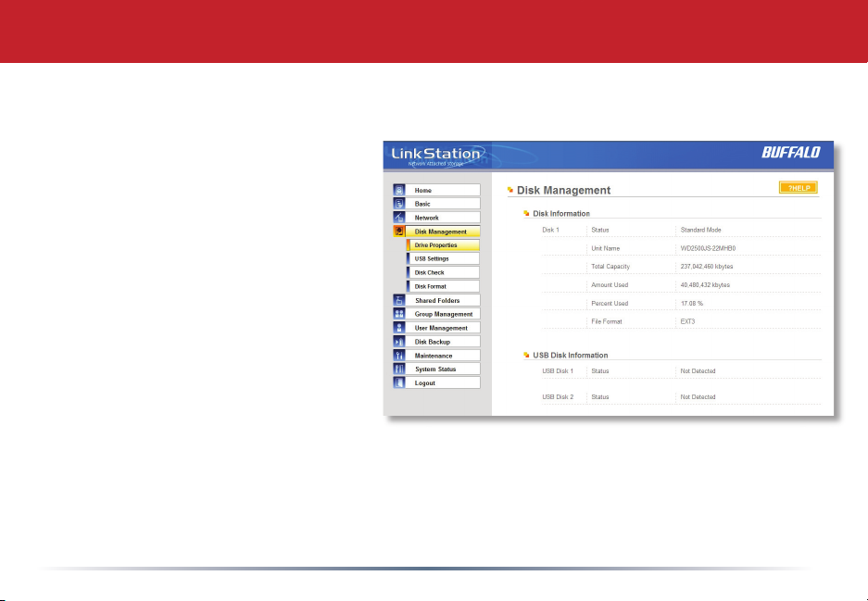This screenshot has height=601, width=868.
Task: Click the 'Percent Used' label
Action: coord(610,303)
